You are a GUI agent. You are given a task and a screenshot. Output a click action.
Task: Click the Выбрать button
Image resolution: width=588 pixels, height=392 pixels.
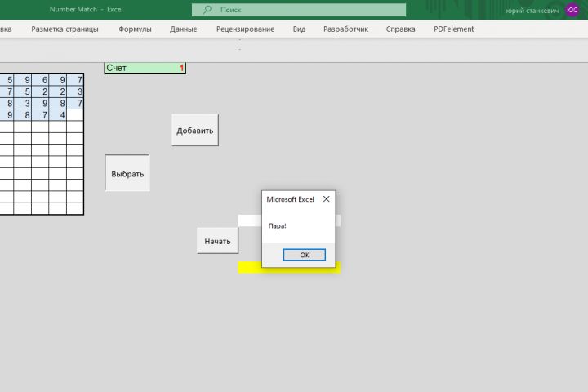(x=127, y=173)
